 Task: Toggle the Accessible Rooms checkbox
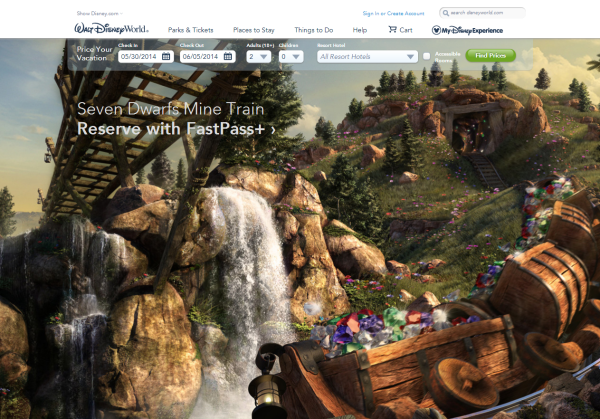(426, 56)
